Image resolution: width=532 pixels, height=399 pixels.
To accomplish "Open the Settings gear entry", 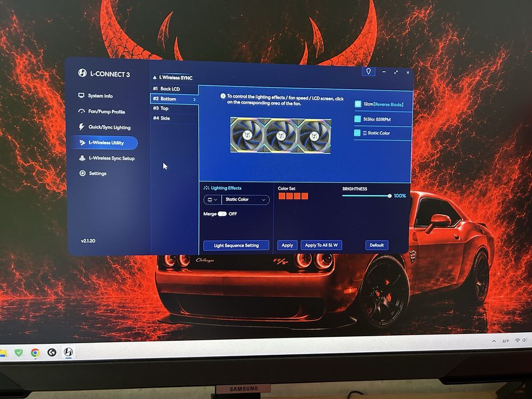I will [92, 173].
